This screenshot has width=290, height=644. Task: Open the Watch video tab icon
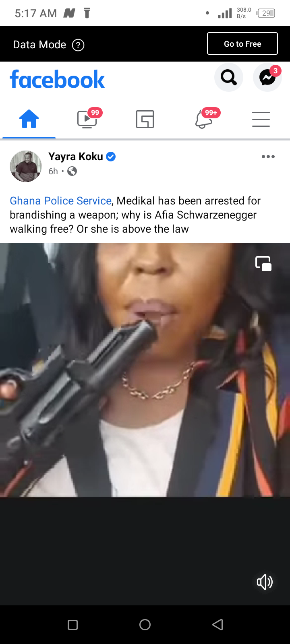[x=87, y=119]
